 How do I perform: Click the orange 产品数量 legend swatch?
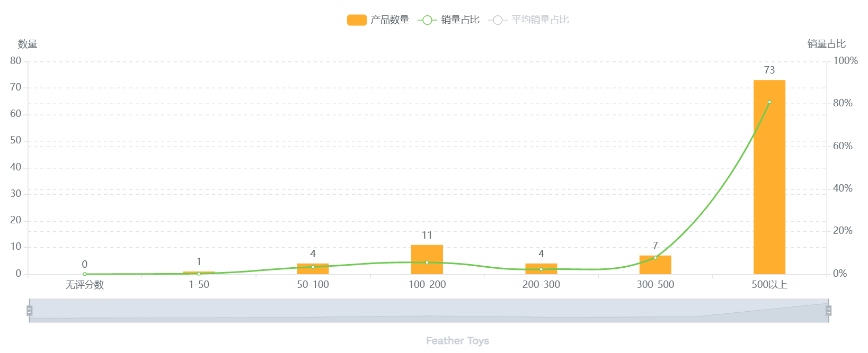(357, 20)
